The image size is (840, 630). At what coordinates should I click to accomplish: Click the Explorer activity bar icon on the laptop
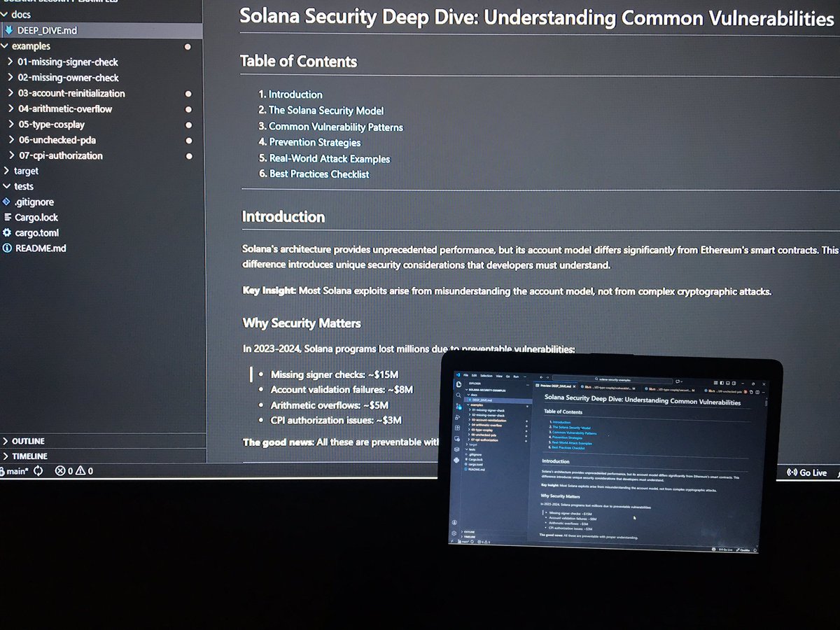[458, 384]
